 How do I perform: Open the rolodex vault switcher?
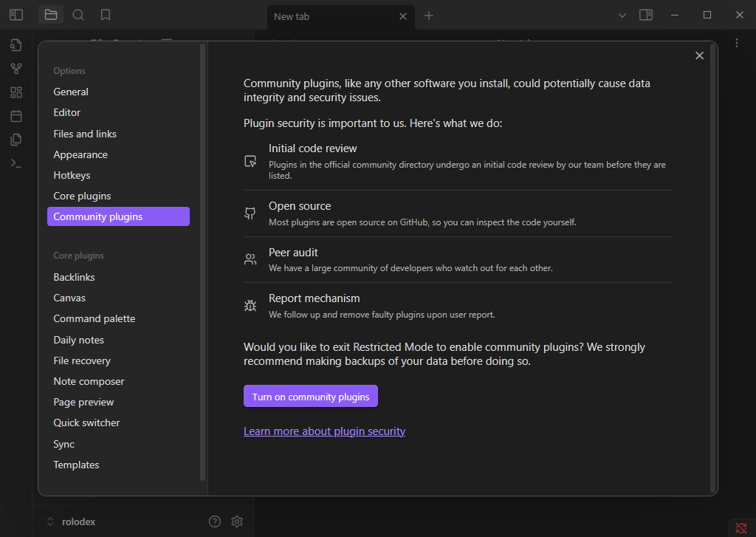[72, 521]
